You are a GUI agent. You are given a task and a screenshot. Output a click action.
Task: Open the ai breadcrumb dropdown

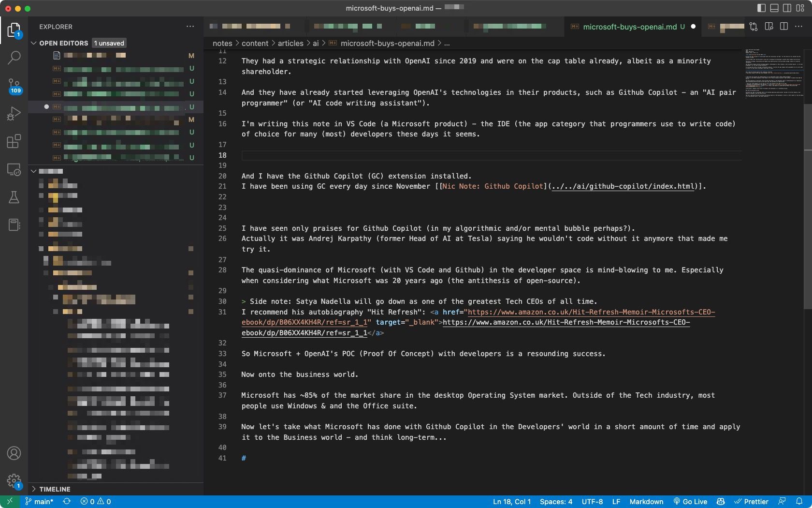316,43
